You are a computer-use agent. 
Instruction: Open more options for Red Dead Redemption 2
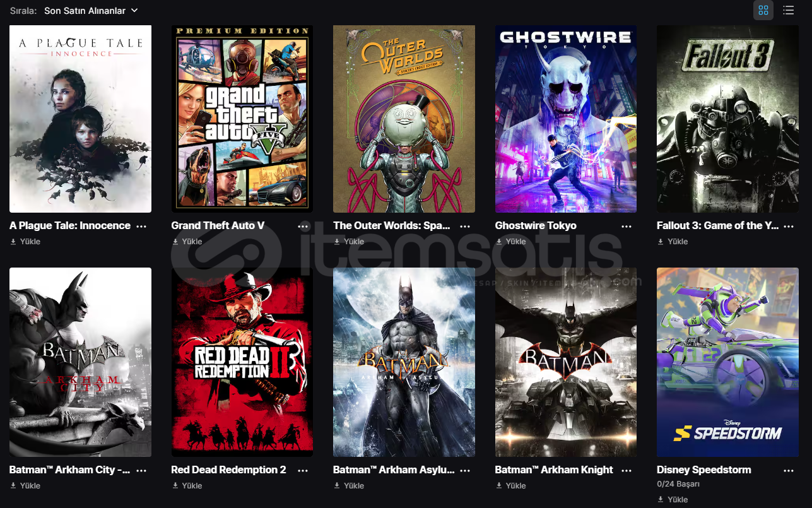click(x=303, y=470)
